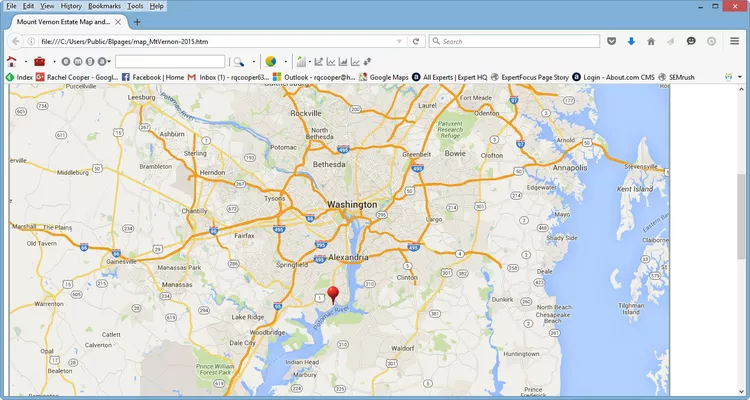Click the smiley face chat icon

[691, 41]
